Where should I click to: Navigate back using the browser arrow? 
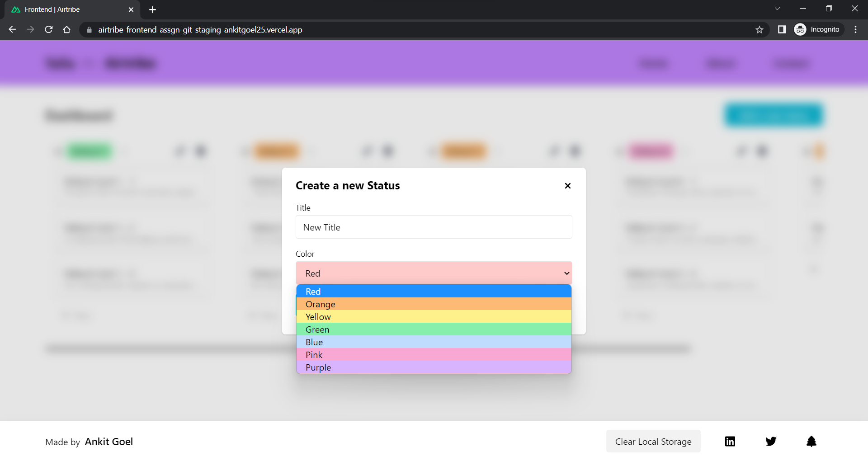pyautogui.click(x=12, y=29)
